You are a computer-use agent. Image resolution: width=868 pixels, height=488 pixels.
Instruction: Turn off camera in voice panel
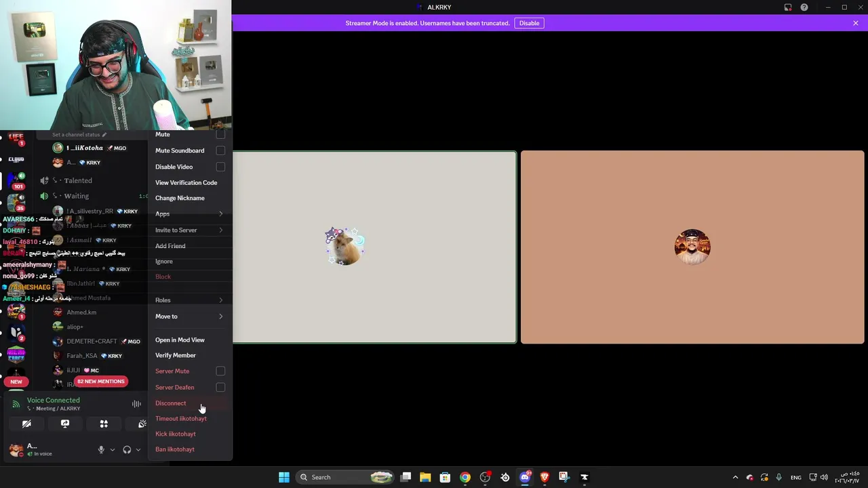[x=26, y=424]
